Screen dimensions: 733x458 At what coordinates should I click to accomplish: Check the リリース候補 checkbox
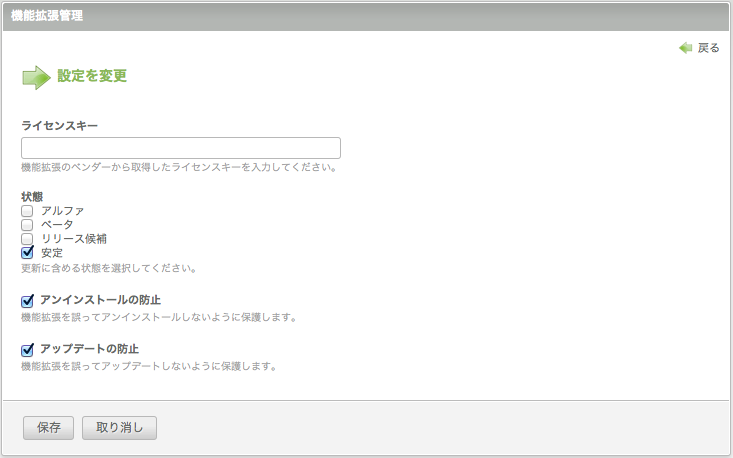[x=27, y=239]
